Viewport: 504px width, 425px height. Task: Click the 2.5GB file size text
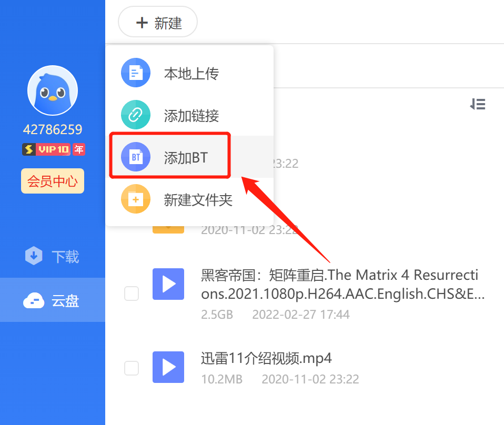tap(217, 315)
